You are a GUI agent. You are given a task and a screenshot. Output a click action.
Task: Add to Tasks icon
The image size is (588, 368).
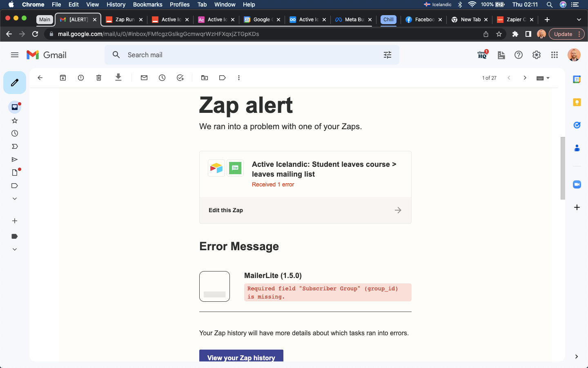(180, 78)
